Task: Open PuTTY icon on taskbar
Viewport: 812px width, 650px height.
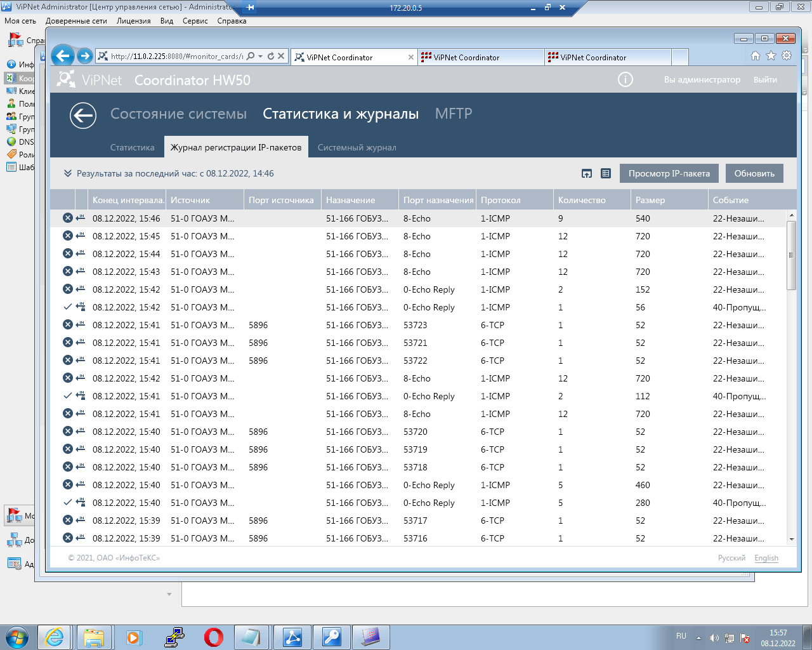Action: click(174, 637)
